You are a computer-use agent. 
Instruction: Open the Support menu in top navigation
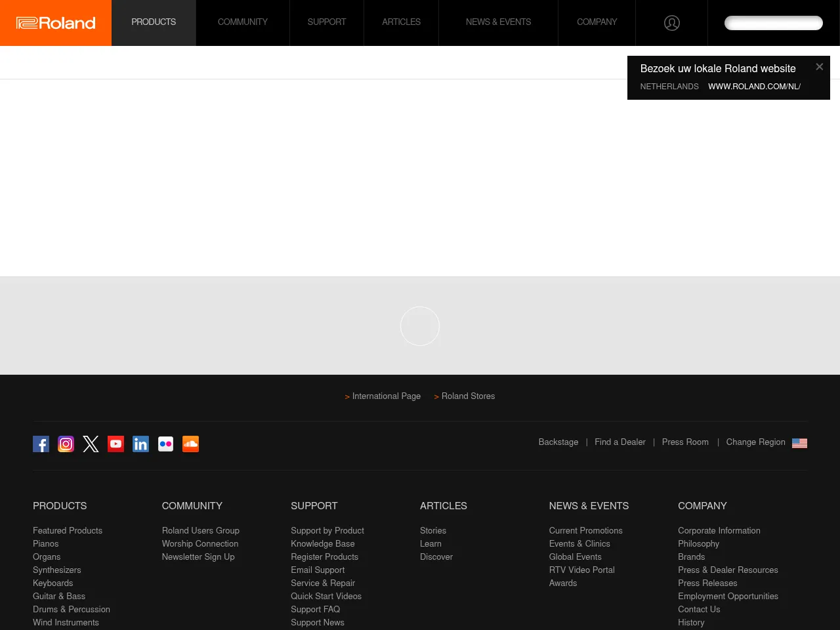tap(326, 22)
